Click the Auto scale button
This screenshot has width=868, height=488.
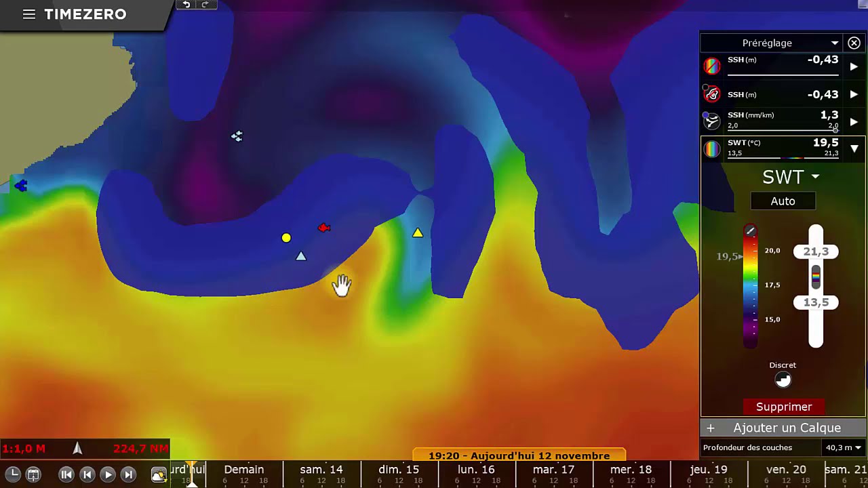click(x=783, y=201)
